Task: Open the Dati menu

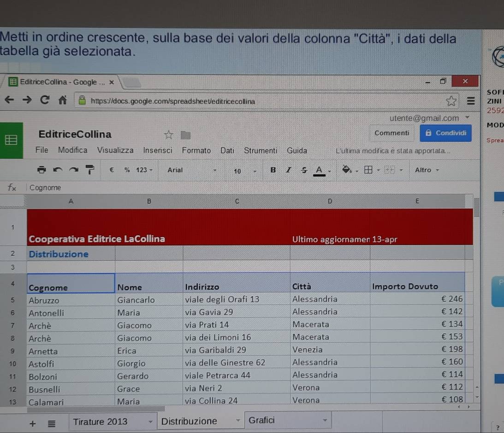Action: click(x=227, y=150)
